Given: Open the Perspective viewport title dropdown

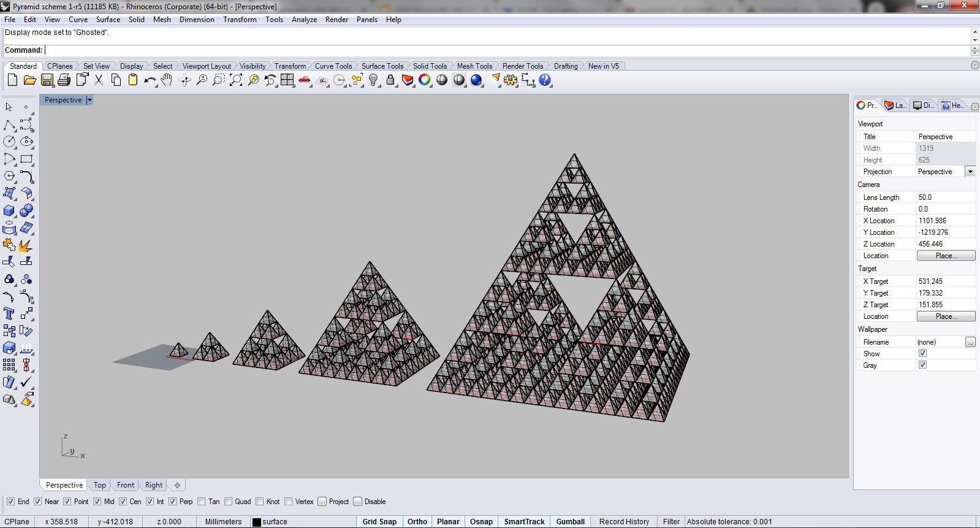Looking at the screenshot, I should (x=89, y=100).
